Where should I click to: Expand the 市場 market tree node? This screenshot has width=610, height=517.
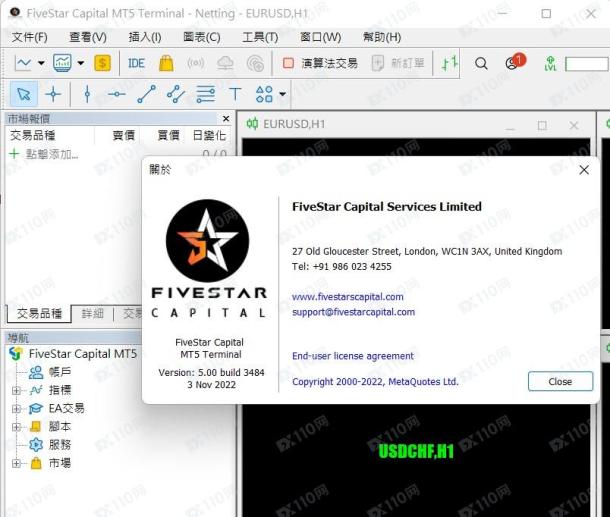tap(16, 463)
